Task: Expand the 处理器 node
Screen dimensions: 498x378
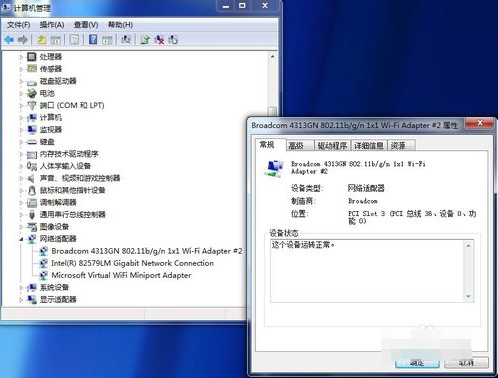Action: tap(21, 57)
